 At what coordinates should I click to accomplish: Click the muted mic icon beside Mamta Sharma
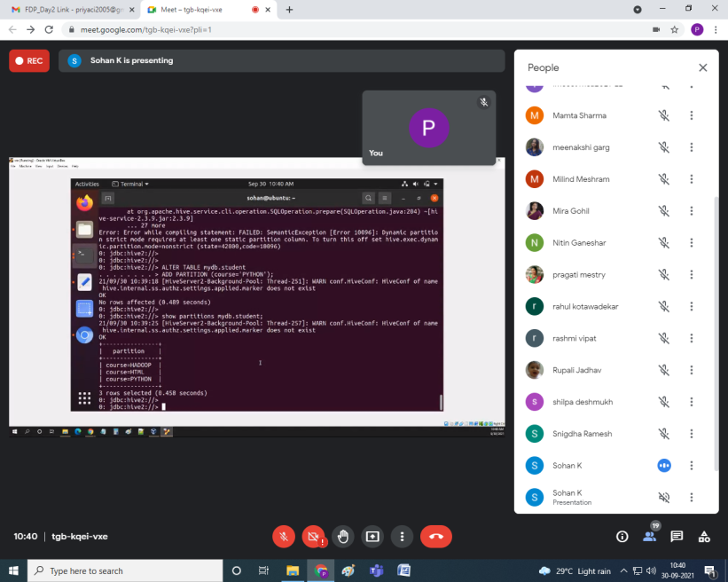pos(663,115)
